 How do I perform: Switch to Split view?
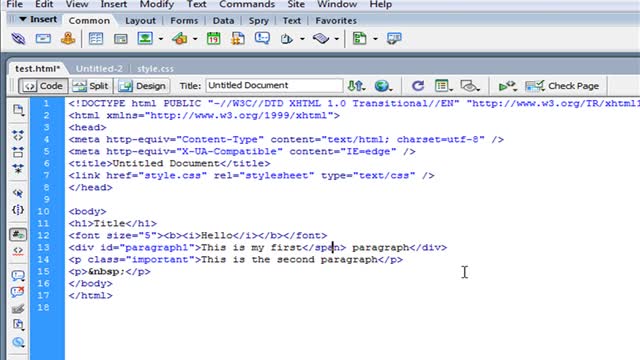point(90,86)
